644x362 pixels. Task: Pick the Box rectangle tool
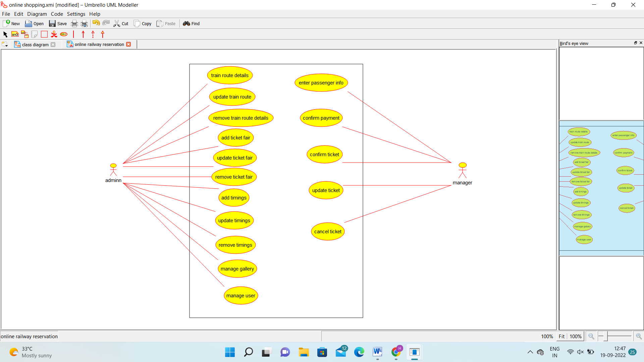(44, 34)
